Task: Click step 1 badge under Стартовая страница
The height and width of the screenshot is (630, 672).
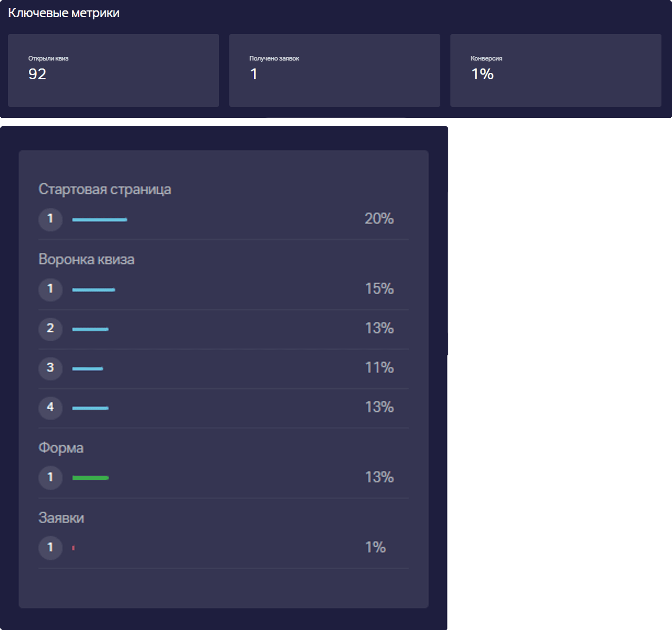Action: 50,219
